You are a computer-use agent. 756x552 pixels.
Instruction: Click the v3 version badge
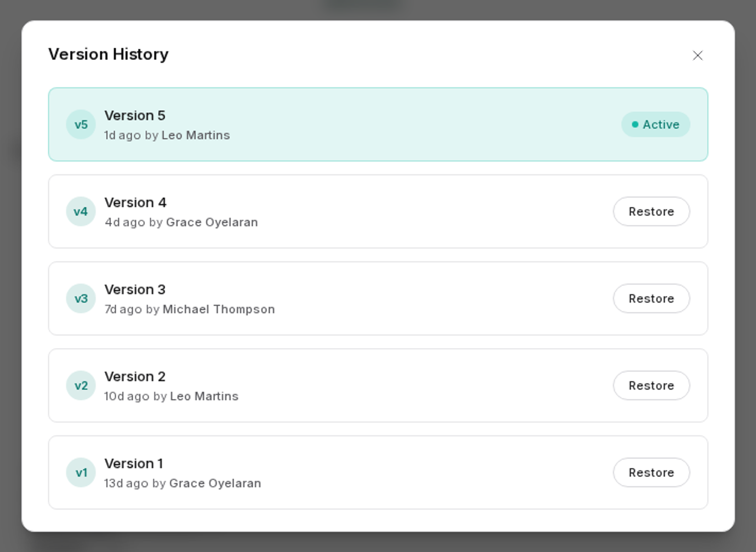[81, 298]
